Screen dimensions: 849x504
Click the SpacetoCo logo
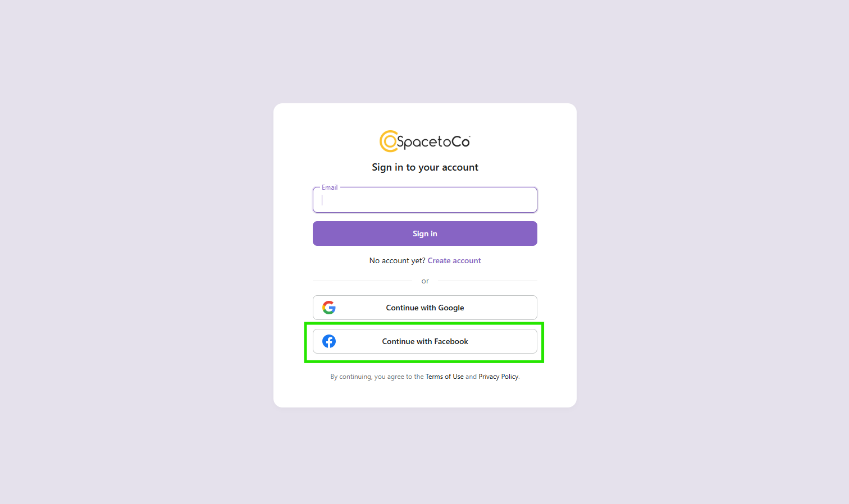tap(424, 141)
